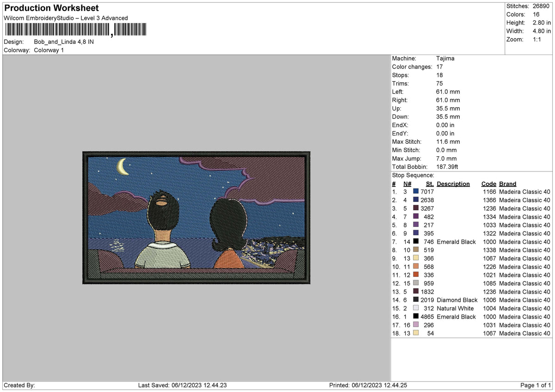The image size is (555, 392).
Task: Click the Production Worksheet title
Action: pos(51,8)
